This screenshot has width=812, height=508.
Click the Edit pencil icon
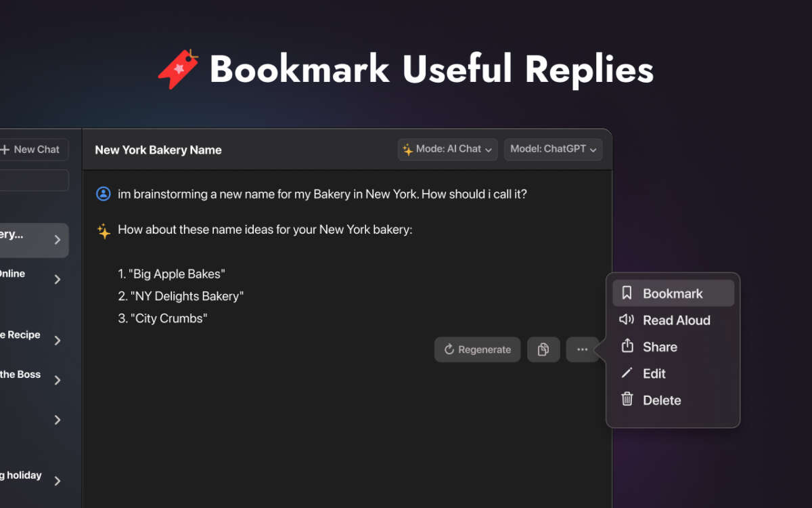point(627,373)
